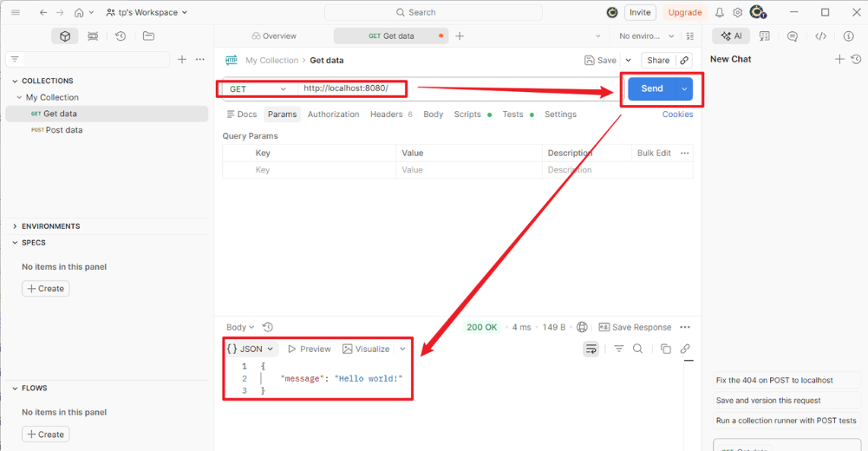Image resolution: width=868 pixels, height=451 pixels.
Task: Open the code snippet icon
Action: [x=821, y=36]
